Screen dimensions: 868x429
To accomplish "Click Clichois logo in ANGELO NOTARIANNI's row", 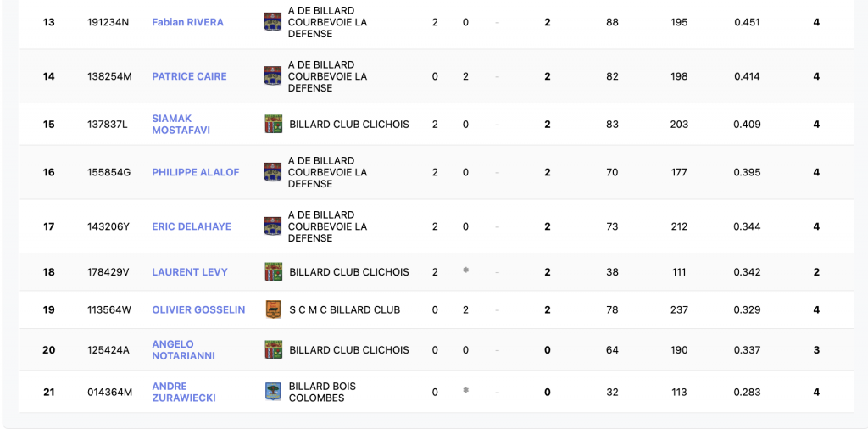I will (273, 349).
